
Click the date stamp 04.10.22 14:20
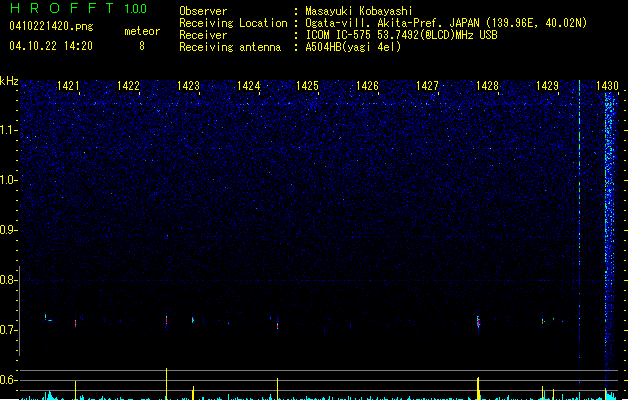click(51, 46)
